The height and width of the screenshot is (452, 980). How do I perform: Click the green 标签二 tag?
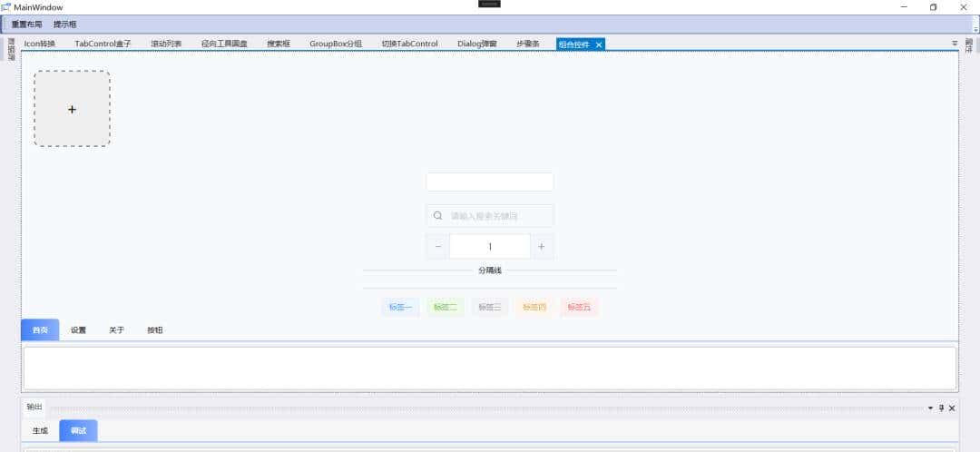445,307
